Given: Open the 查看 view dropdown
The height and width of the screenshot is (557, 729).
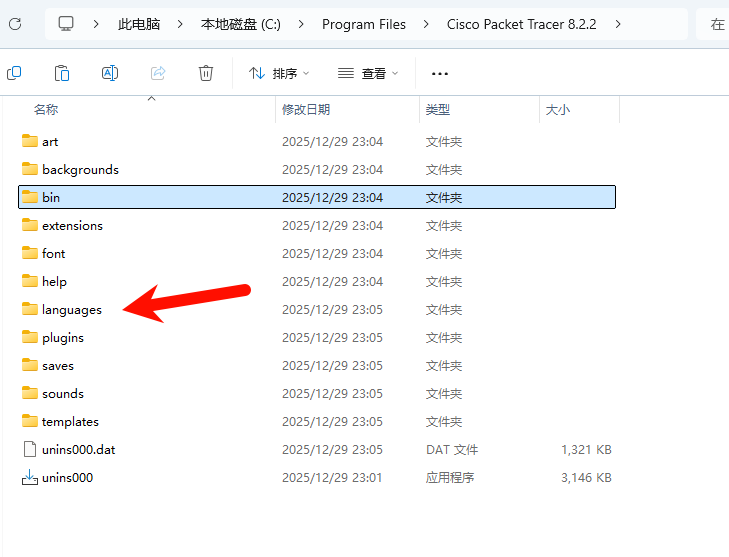Looking at the screenshot, I should [x=368, y=73].
